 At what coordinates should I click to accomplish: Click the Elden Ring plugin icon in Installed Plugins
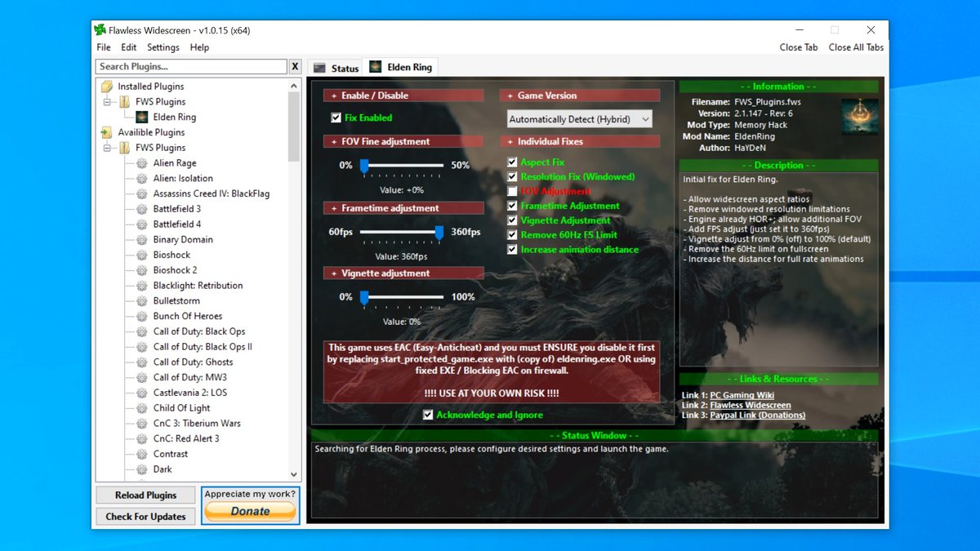point(142,117)
